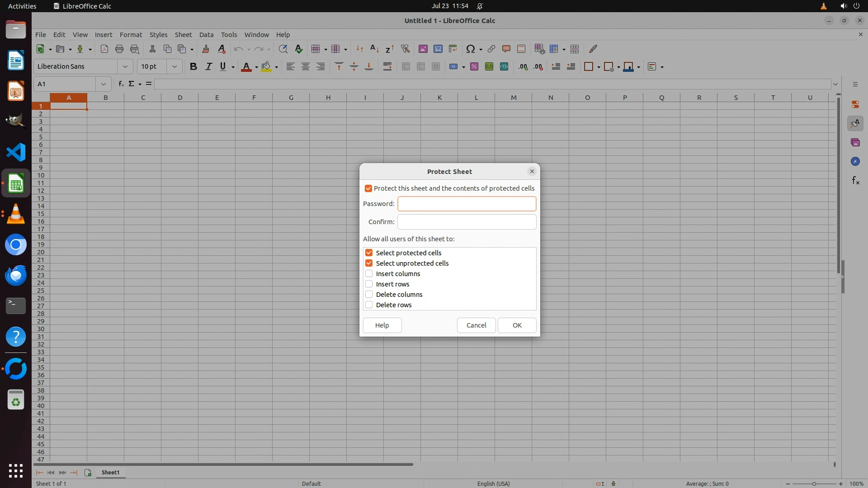Uncheck Select protected cells option

pos(369,253)
